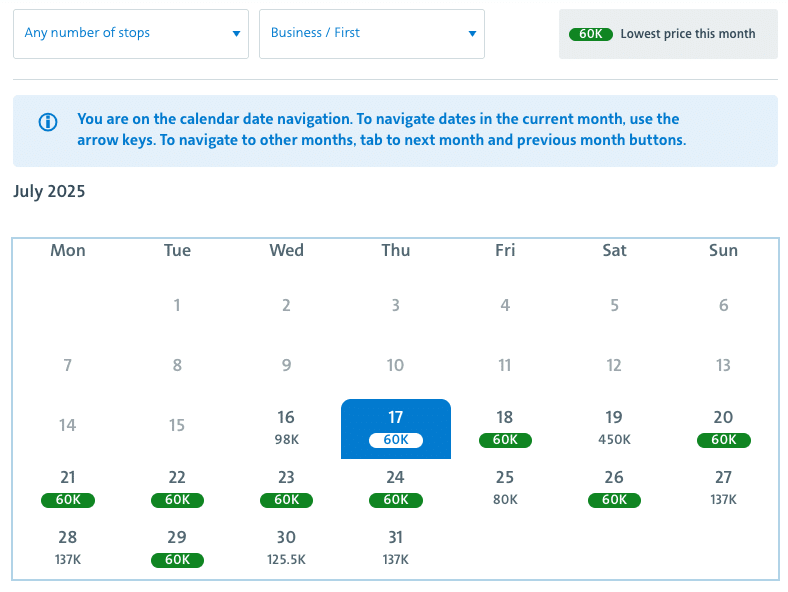Select July 22 on the calendar
Image resolution: width=788 pixels, height=592 pixels.
pos(177,487)
